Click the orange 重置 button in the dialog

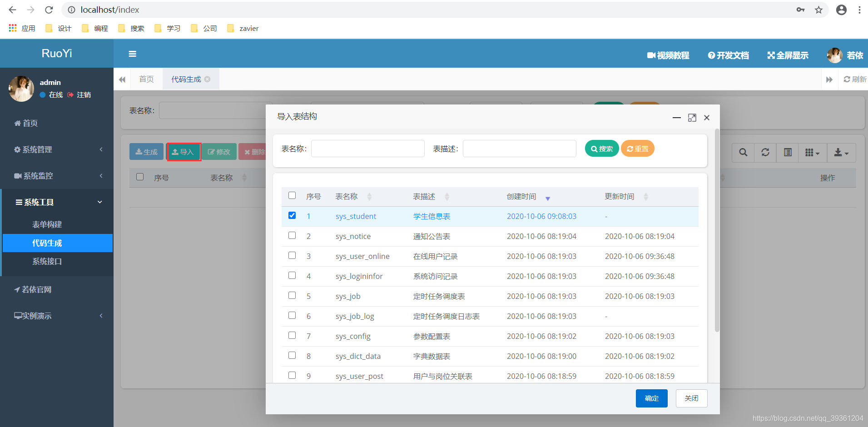[x=638, y=149]
